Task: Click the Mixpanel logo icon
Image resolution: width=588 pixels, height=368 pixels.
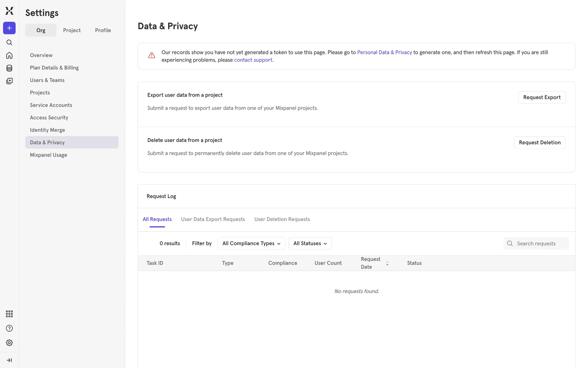Action: (x=9, y=11)
